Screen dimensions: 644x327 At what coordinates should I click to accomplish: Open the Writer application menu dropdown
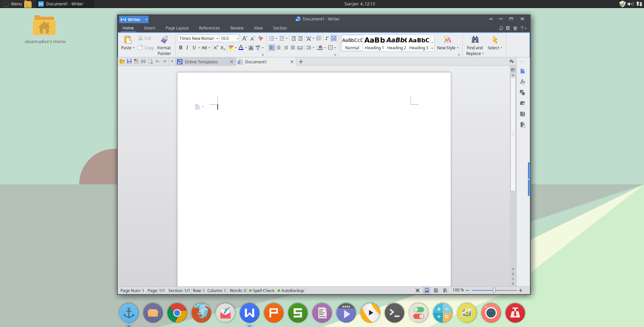(x=146, y=19)
